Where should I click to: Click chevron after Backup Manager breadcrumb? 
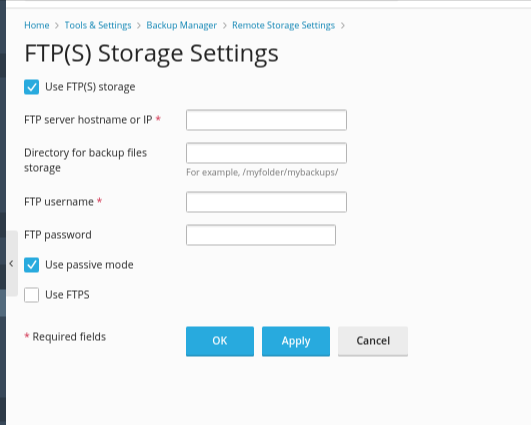tap(225, 26)
